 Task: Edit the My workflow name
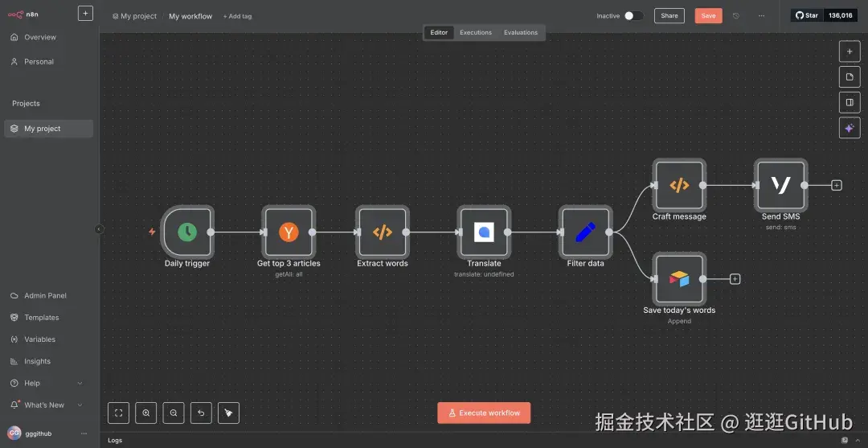pos(190,16)
